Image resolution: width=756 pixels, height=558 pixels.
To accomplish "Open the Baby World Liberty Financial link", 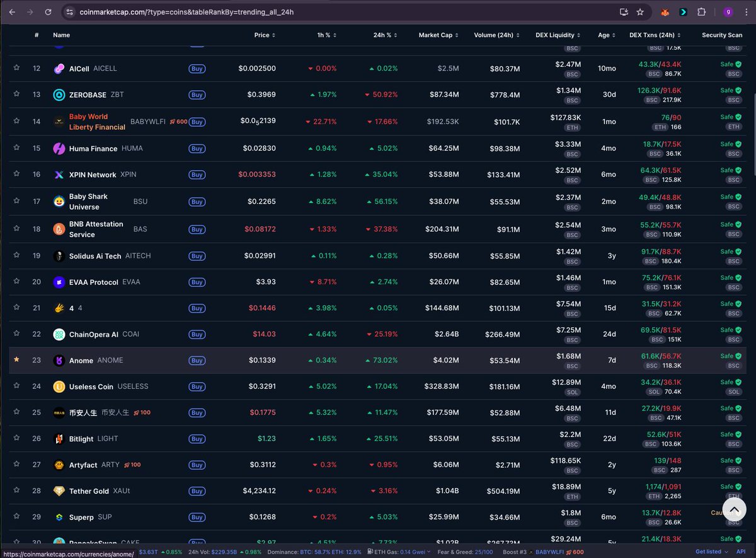I will point(97,122).
